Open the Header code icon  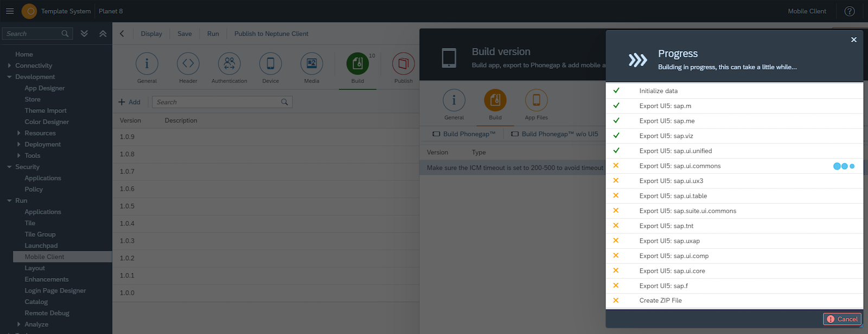click(188, 64)
